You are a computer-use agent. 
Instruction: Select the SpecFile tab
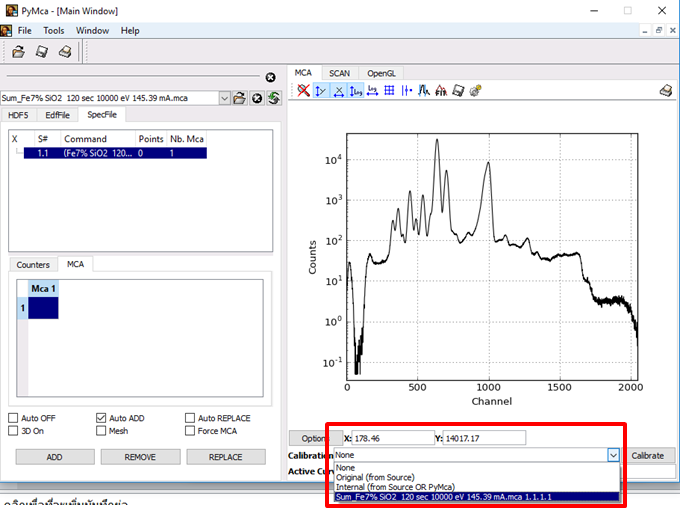pos(102,115)
